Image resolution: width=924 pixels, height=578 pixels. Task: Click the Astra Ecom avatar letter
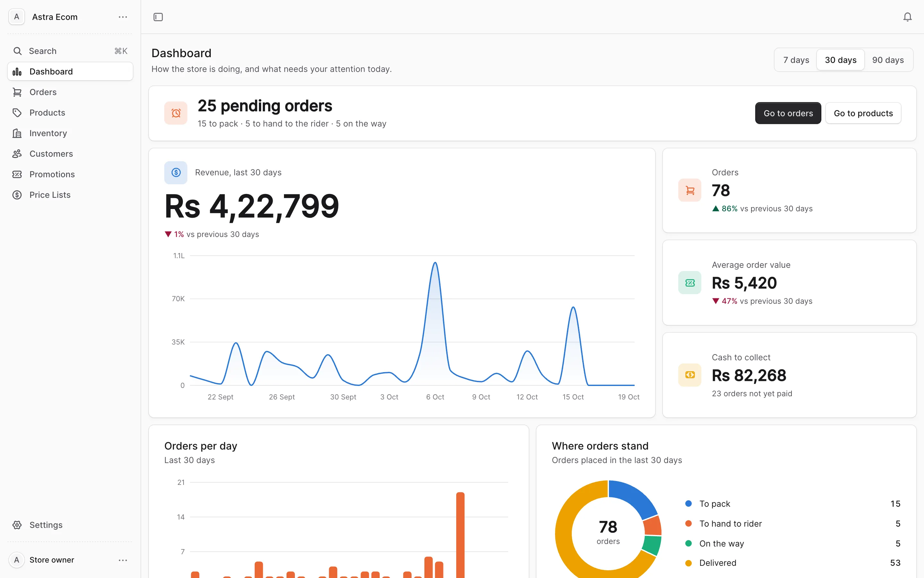pos(16,17)
